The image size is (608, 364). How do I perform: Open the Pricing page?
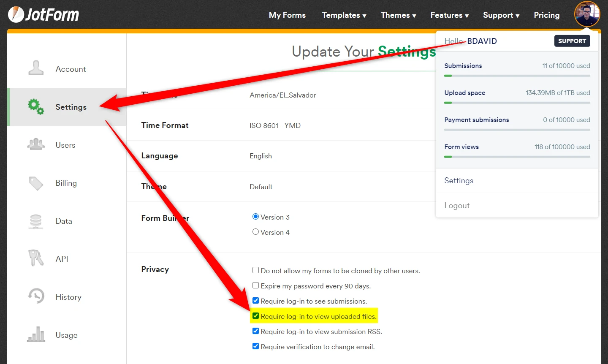coord(546,15)
